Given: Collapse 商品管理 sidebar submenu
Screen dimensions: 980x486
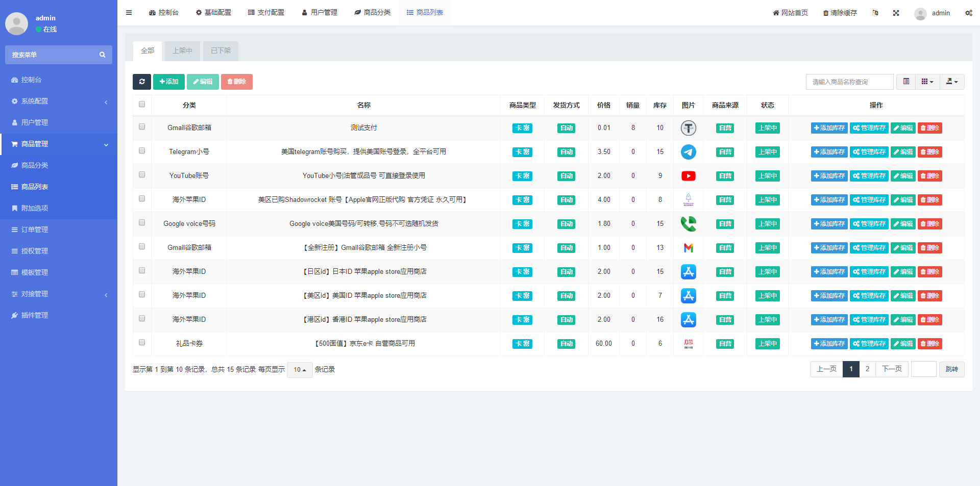Looking at the screenshot, I should pos(59,144).
